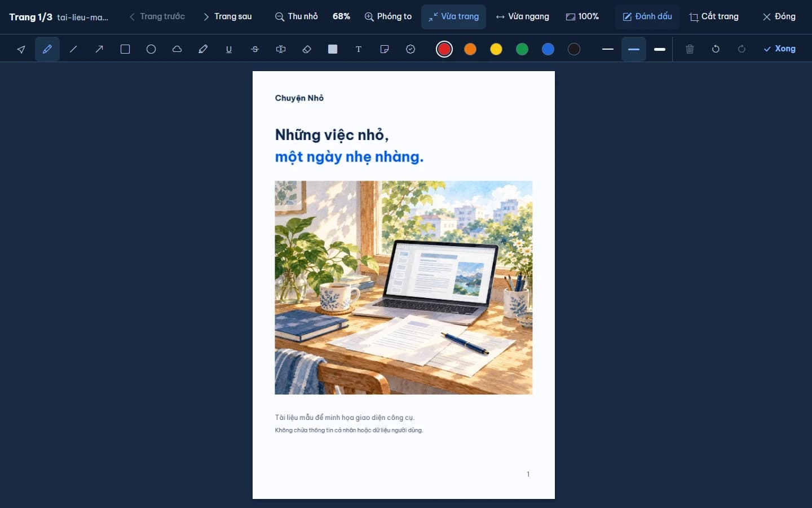Viewport: 812px width, 508px height.
Task: Select the filled white-out rectangle tool
Action: (333, 49)
